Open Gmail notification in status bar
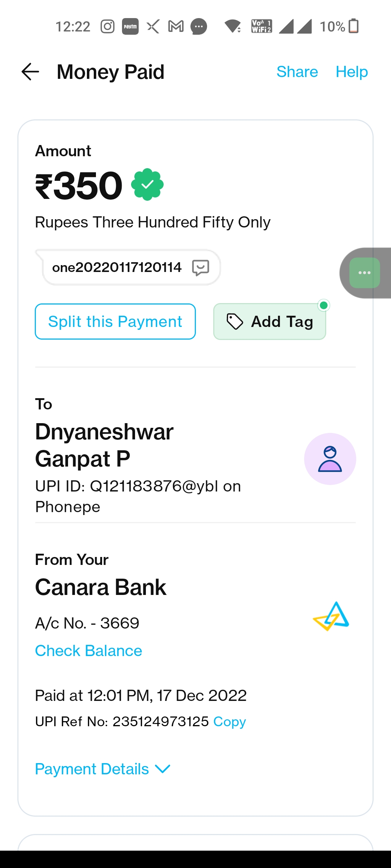Viewport: 391px width, 868px height. tap(176, 26)
